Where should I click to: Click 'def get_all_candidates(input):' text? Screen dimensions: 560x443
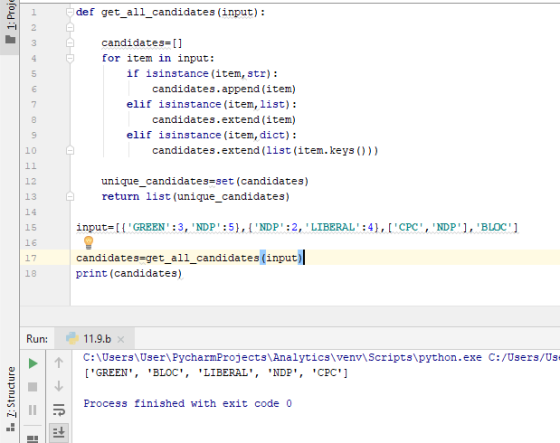click(170, 13)
